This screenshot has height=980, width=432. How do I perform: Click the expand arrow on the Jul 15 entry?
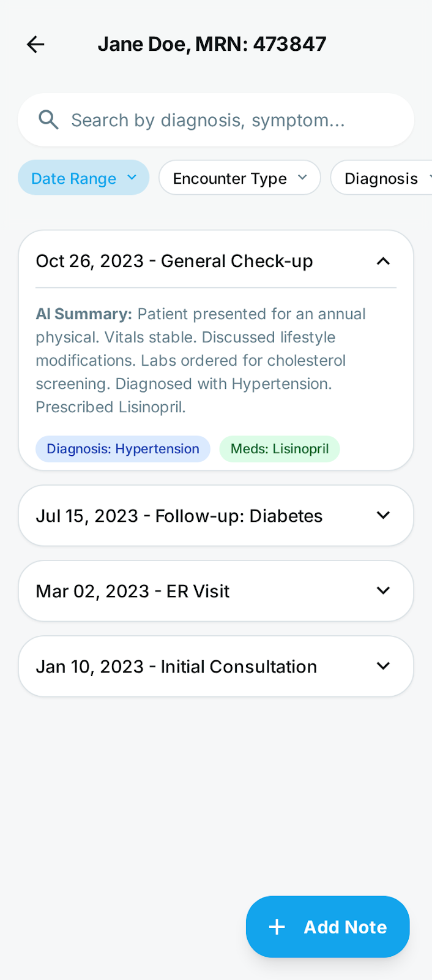click(x=383, y=515)
